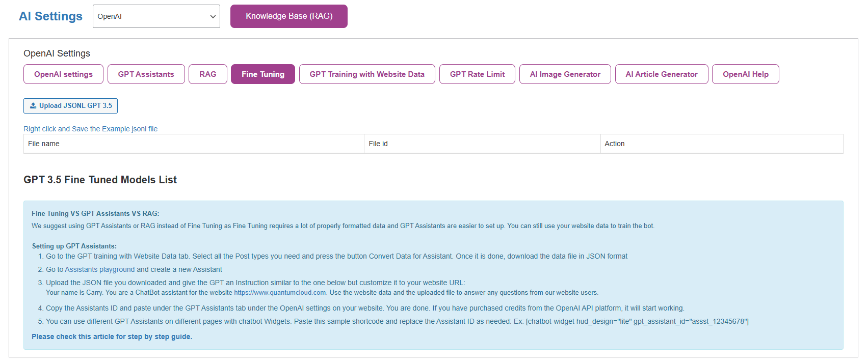Screen dimensions: 868x364
Task: Switch to the GPT Rate Limit tab
Action: 477,74
